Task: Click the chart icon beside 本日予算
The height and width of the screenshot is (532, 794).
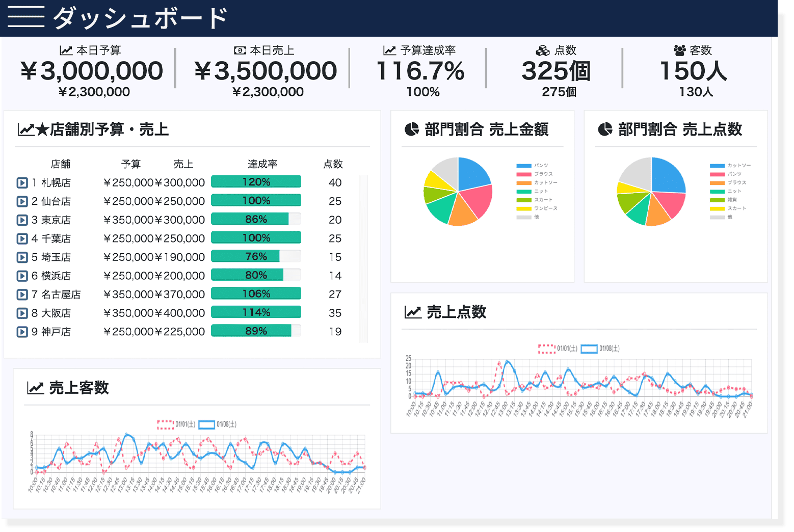Action: (66, 50)
